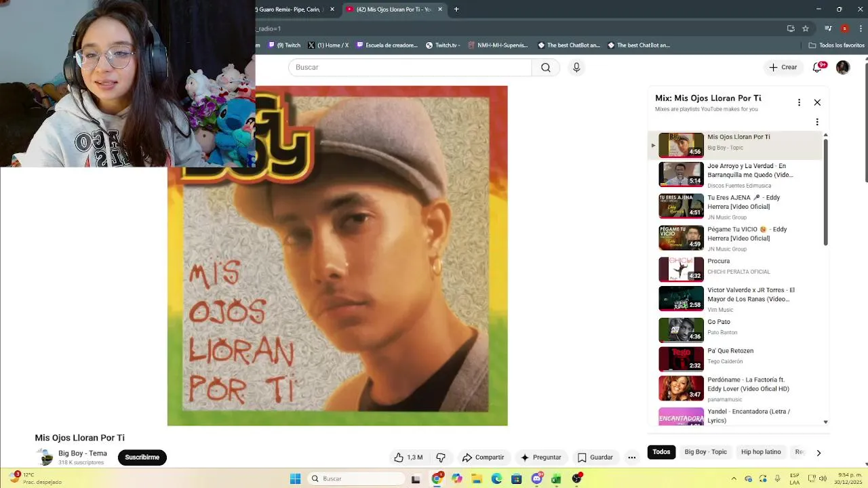Select the Todos filter chip
The width and height of the screenshot is (868, 488).
(661, 452)
